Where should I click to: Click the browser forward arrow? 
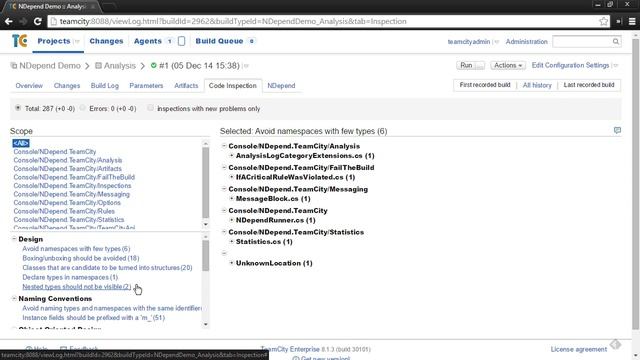[23, 22]
